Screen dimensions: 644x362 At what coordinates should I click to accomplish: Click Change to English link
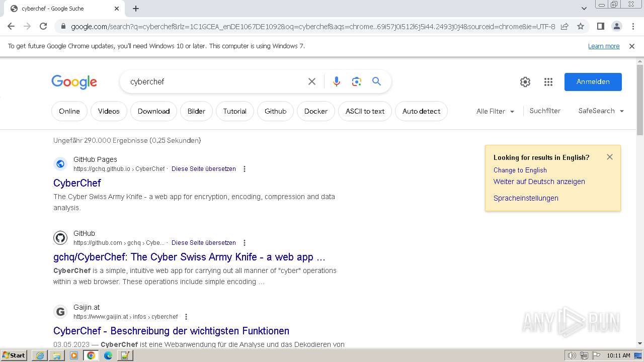pyautogui.click(x=520, y=170)
